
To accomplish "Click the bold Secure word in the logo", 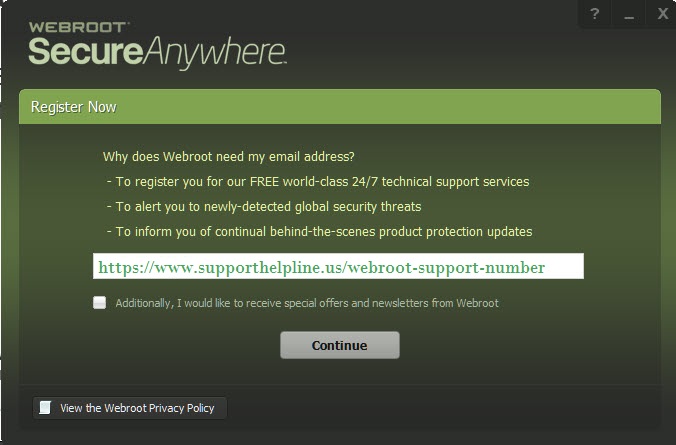I will [x=85, y=51].
